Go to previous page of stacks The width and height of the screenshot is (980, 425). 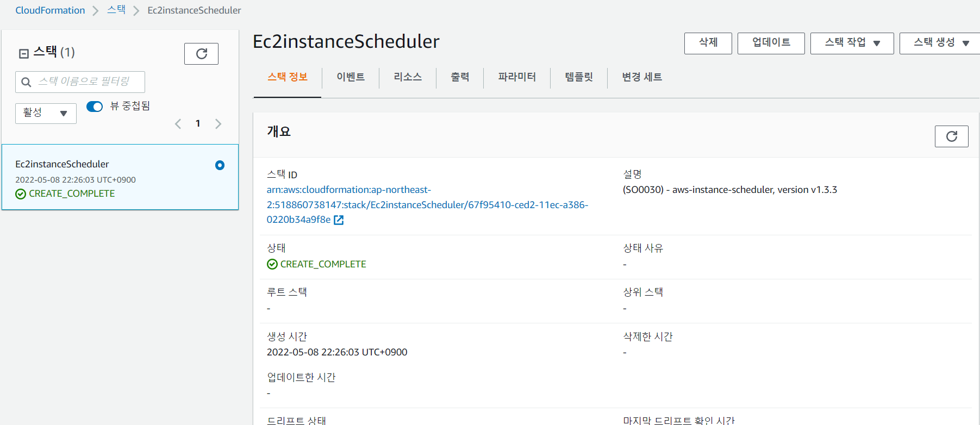coord(178,124)
